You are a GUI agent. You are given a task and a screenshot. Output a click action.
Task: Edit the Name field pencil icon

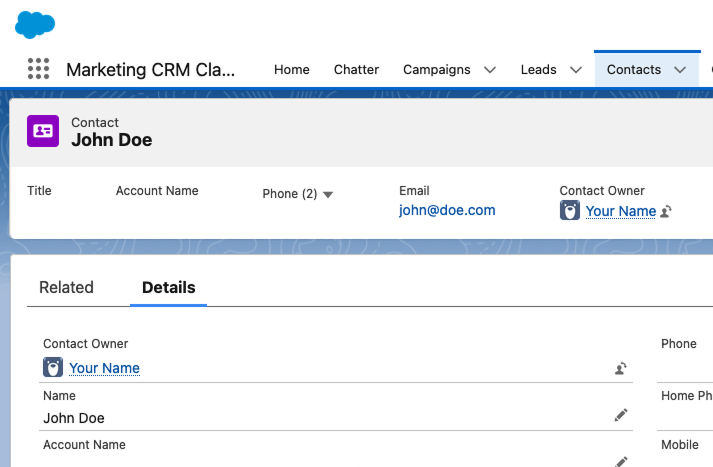[621, 415]
